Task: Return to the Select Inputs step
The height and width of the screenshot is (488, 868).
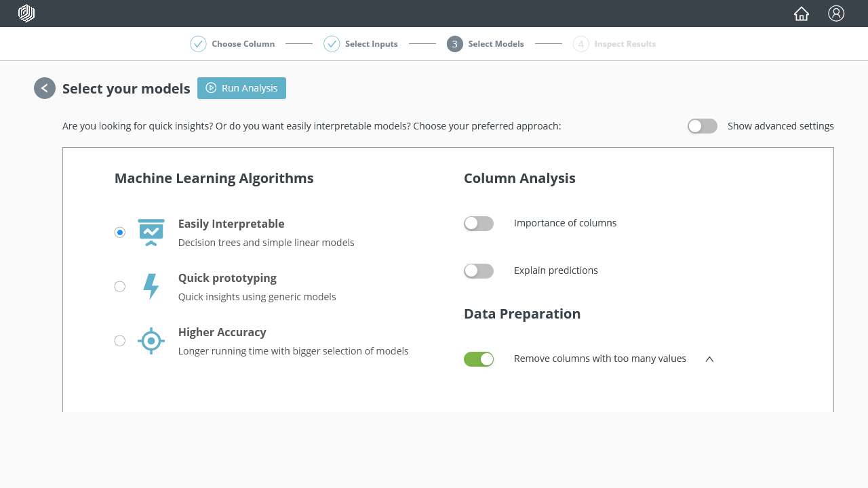Action: 371,44
